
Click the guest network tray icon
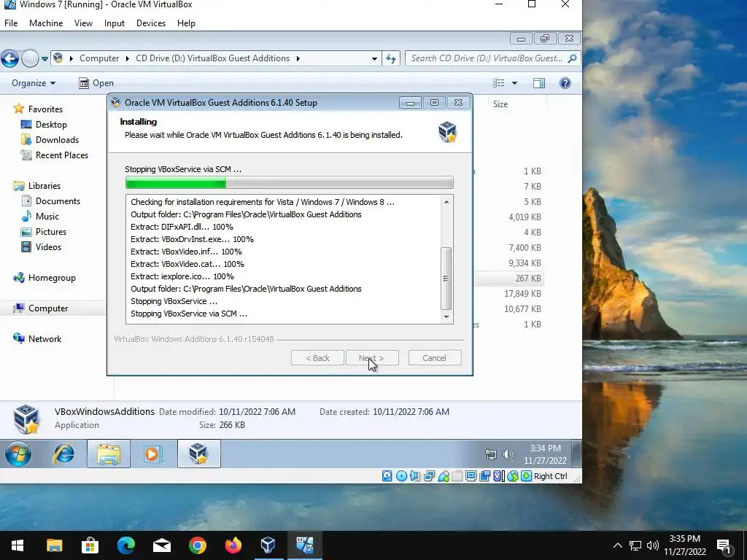point(491,454)
